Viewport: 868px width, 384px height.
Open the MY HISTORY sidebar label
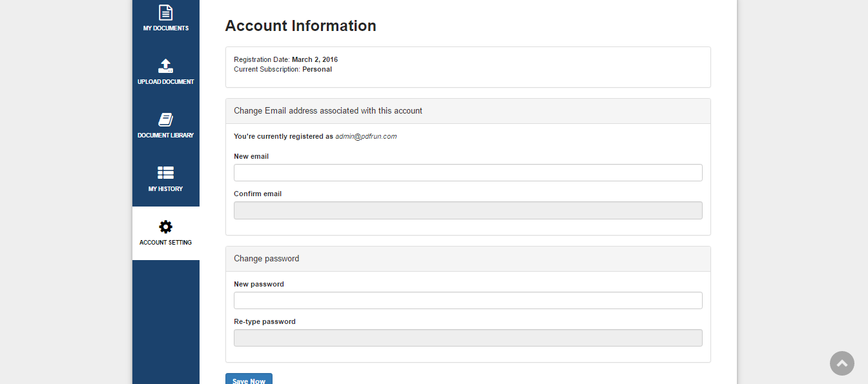pos(166,189)
